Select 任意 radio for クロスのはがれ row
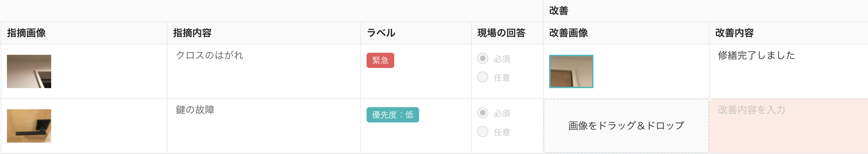 [483, 77]
